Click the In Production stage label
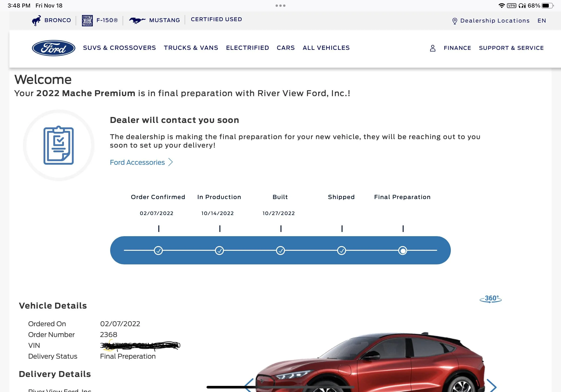The width and height of the screenshot is (561, 392). [219, 197]
